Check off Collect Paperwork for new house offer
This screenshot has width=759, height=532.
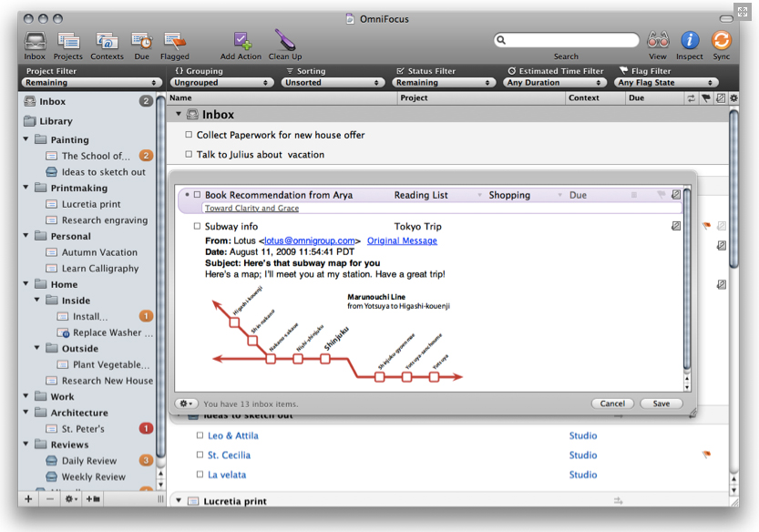[189, 135]
